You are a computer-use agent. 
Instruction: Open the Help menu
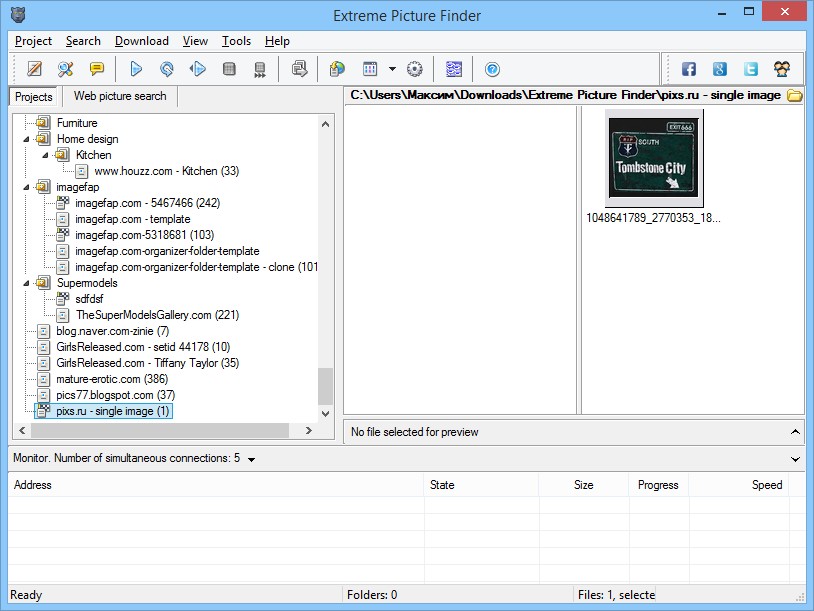point(277,41)
